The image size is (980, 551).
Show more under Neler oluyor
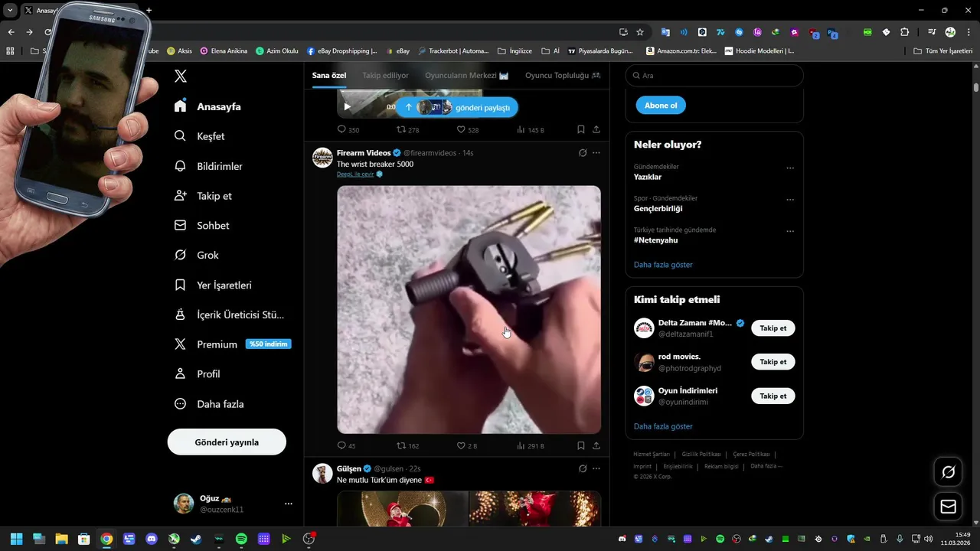[x=663, y=265]
